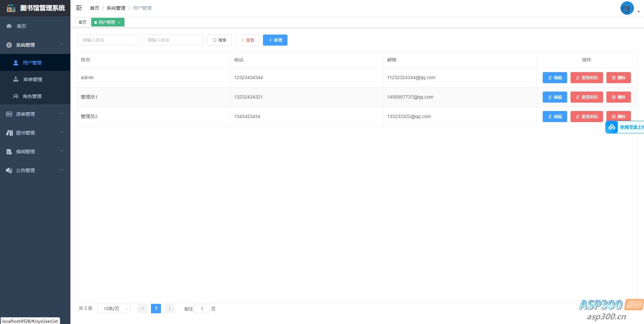Open the 10条/页 page size dropdown
644x324 pixels.
pos(114,309)
